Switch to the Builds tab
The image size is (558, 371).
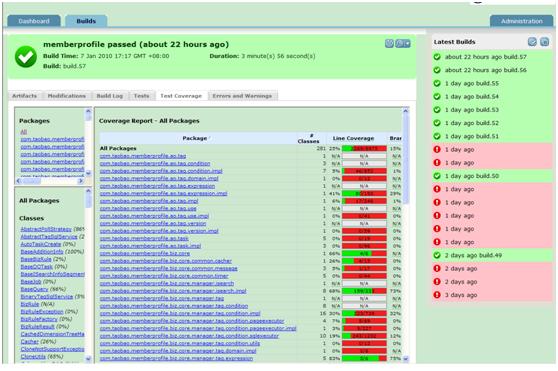pos(86,21)
